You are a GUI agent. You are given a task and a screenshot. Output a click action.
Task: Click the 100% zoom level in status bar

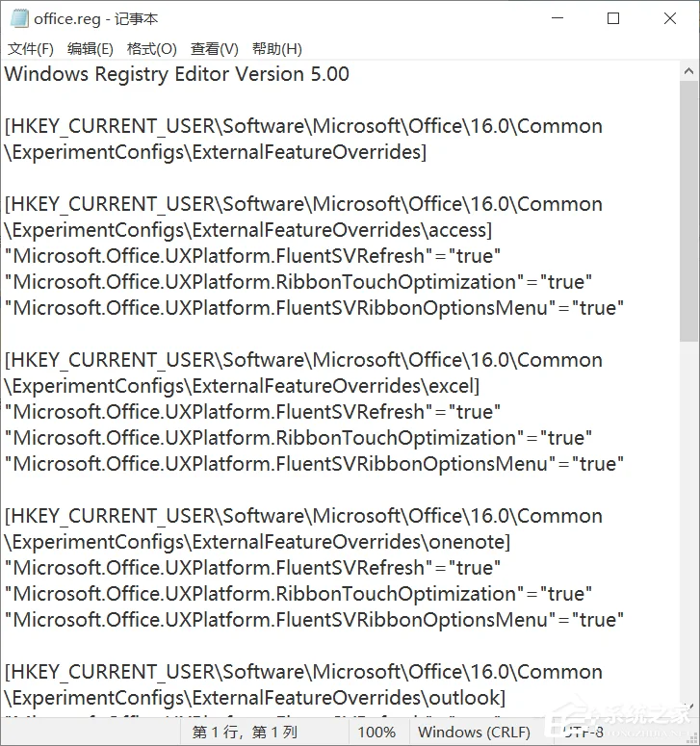click(x=376, y=733)
